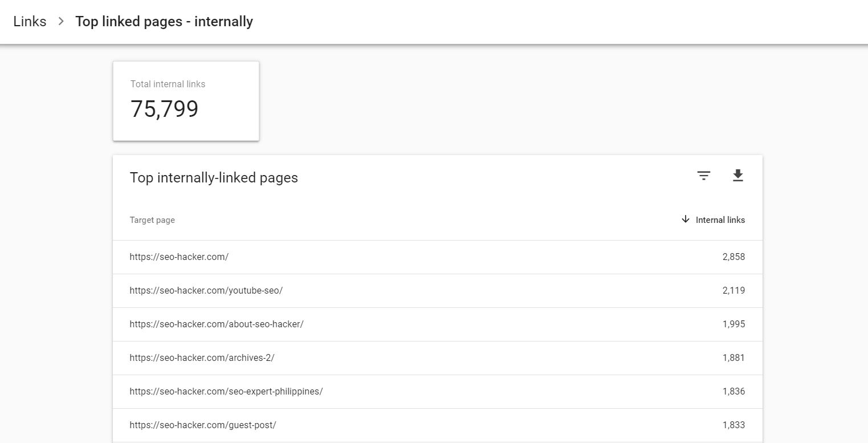Open the guest-post page row
Image resolution: width=868 pixels, height=443 pixels.
203,425
